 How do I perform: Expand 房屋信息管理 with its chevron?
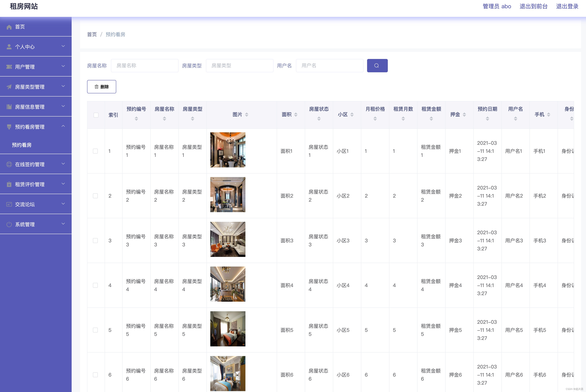tap(63, 106)
